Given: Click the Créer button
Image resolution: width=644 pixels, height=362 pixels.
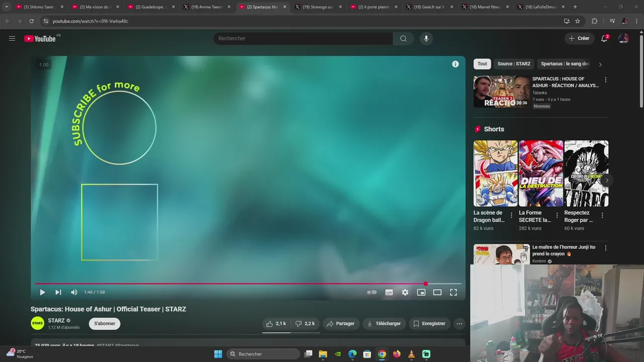Looking at the screenshot, I should click(x=579, y=38).
